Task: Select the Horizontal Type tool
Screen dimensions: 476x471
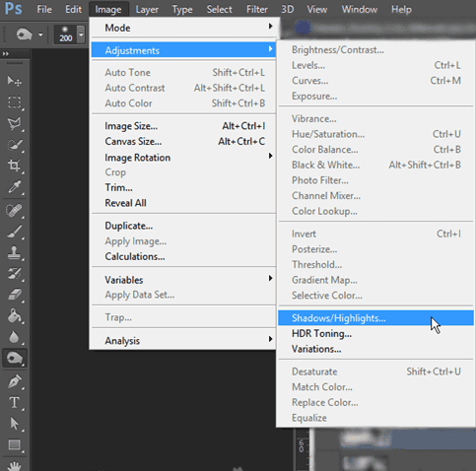Action: [x=14, y=402]
